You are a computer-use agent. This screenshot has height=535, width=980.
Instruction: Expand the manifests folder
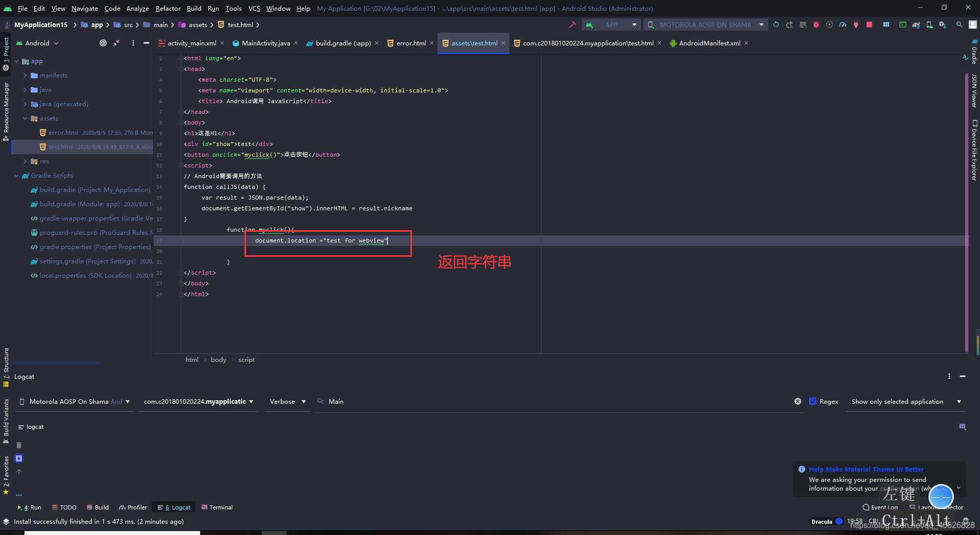[x=25, y=76]
